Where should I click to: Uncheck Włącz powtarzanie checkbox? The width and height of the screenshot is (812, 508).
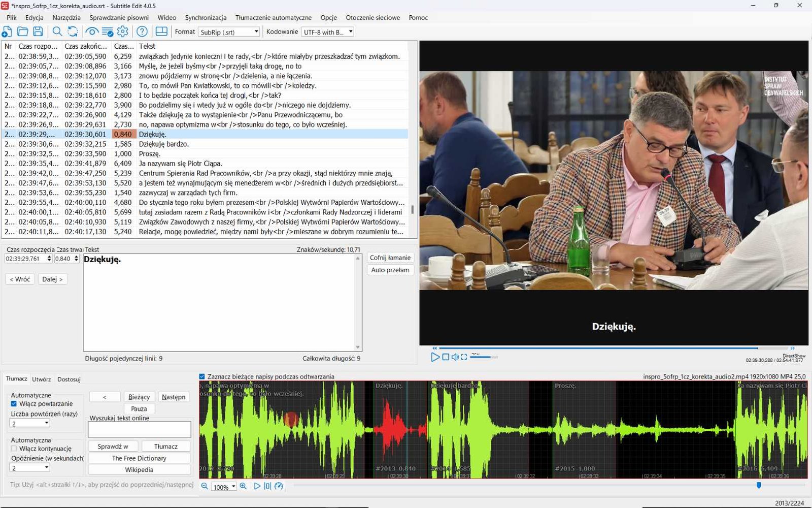point(14,404)
